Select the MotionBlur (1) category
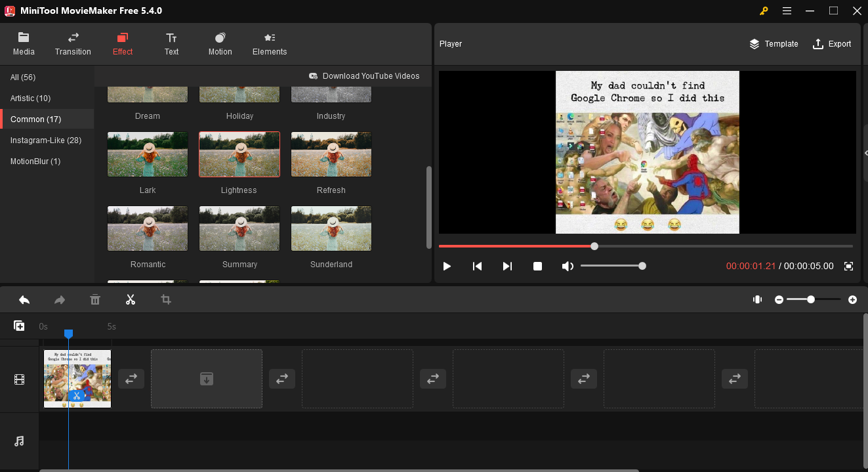This screenshot has width=868, height=472. pos(35,161)
